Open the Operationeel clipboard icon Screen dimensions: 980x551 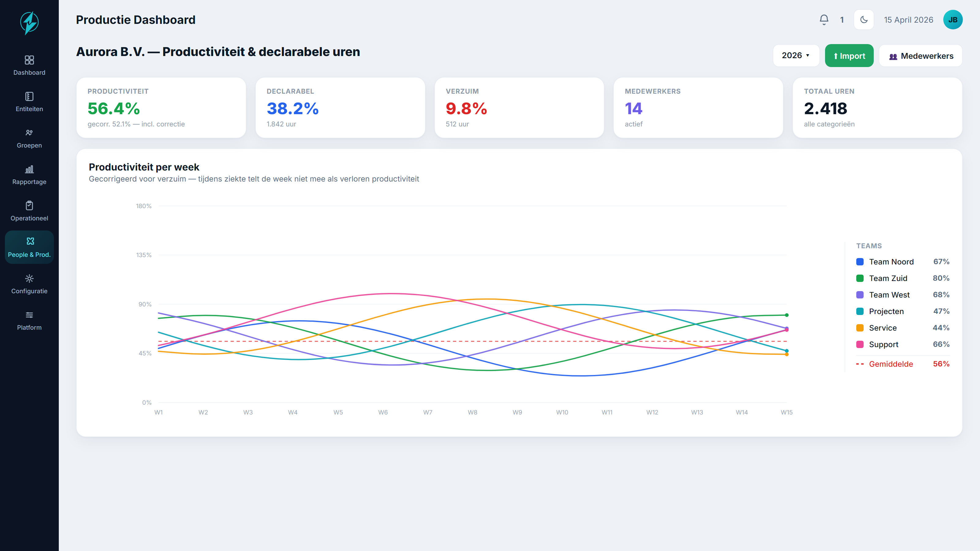29,206
